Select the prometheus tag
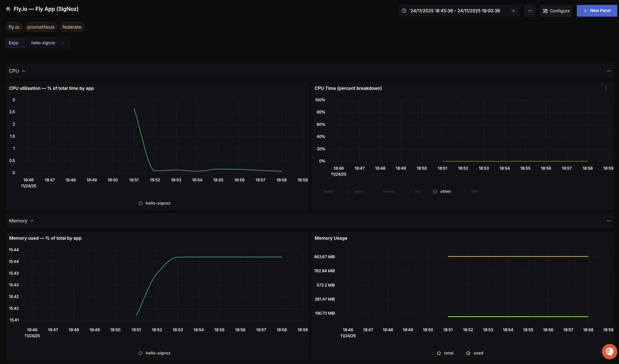Viewport: 619px width, 364px height. [x=41, y=27]
